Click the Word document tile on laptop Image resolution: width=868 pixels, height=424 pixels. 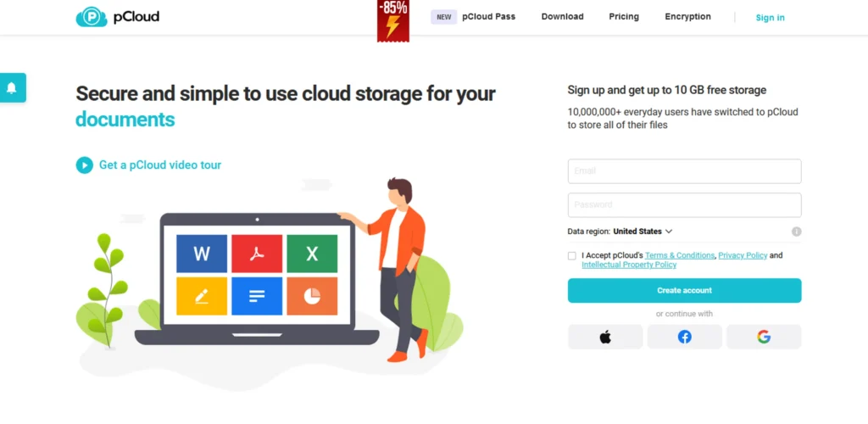pyautogui.click(x=202, y=254)
